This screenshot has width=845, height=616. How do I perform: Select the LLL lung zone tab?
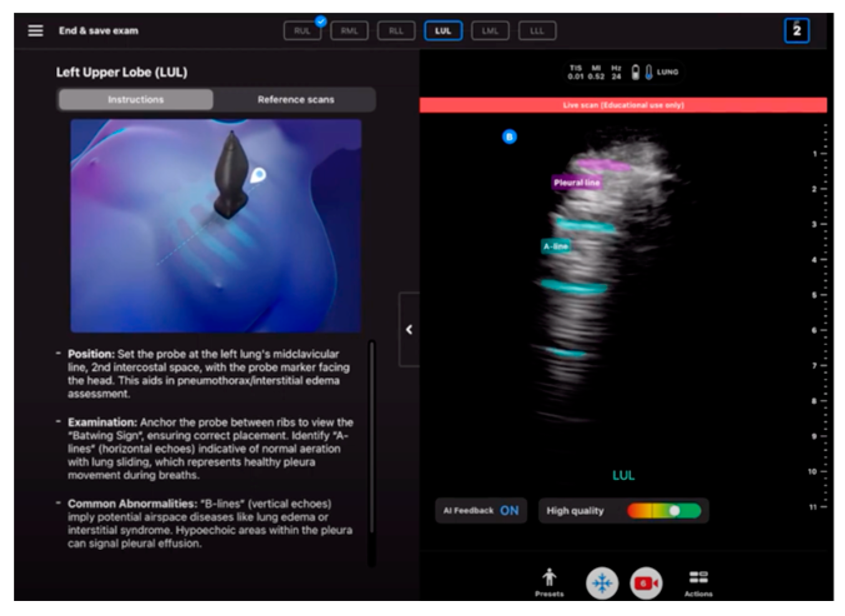tap(537, 31)
